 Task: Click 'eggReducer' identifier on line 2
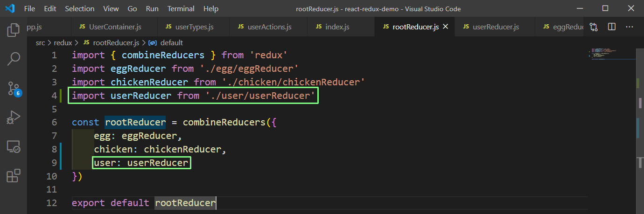[138, 69]
